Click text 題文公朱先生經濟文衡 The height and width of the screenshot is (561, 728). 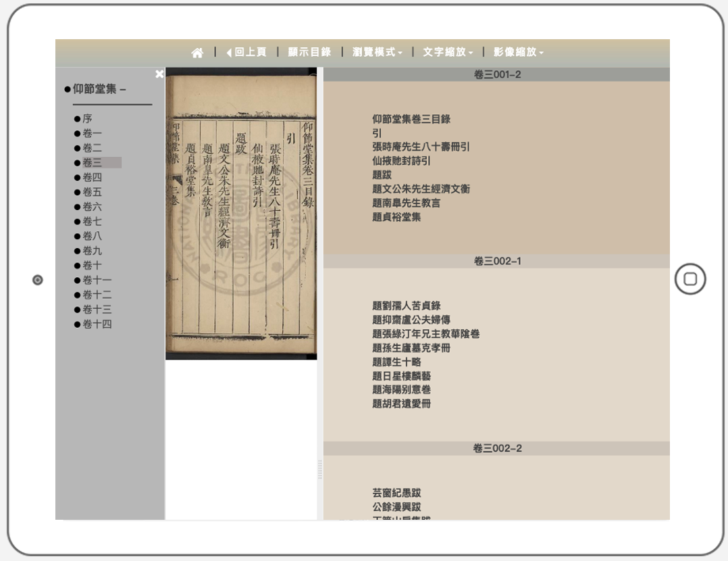421,189
